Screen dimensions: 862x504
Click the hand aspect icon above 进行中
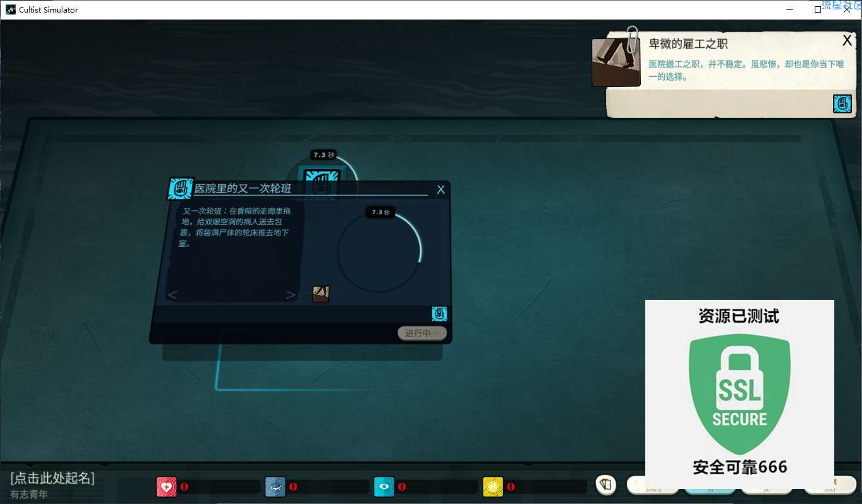coord(439,314)
